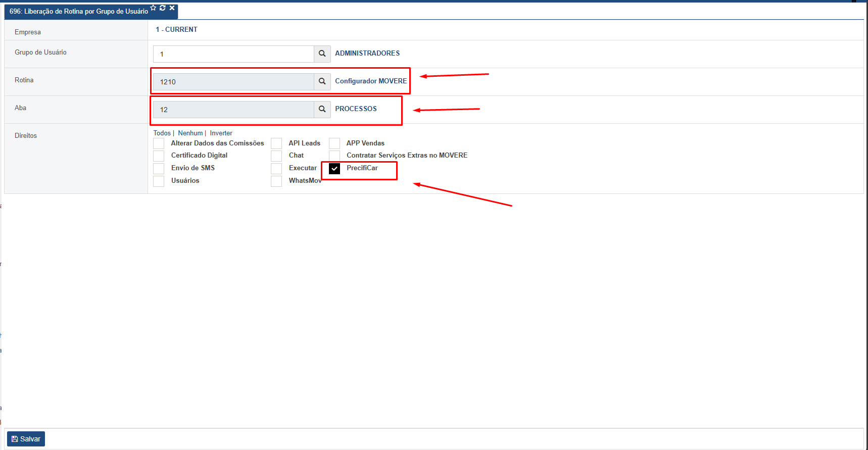
Task: Click the Direitos label
Action: pyautogui.click(x=26, y=135)
